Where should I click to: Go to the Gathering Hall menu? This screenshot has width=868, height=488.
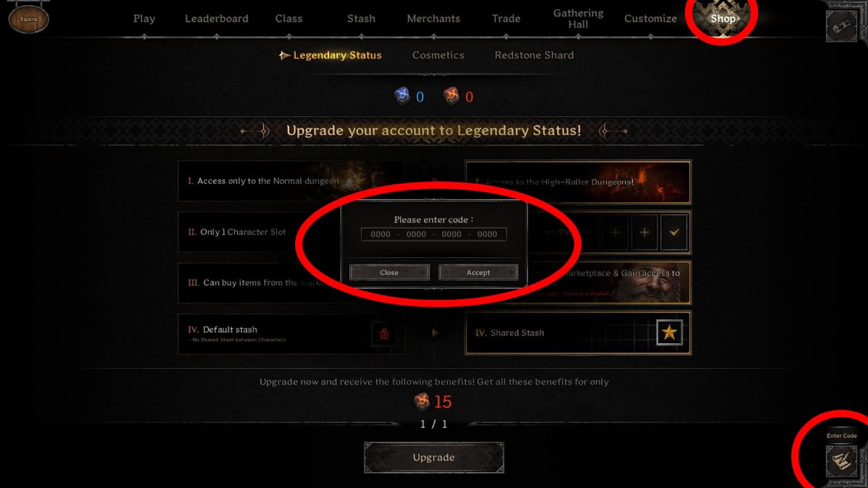(578, 19)
